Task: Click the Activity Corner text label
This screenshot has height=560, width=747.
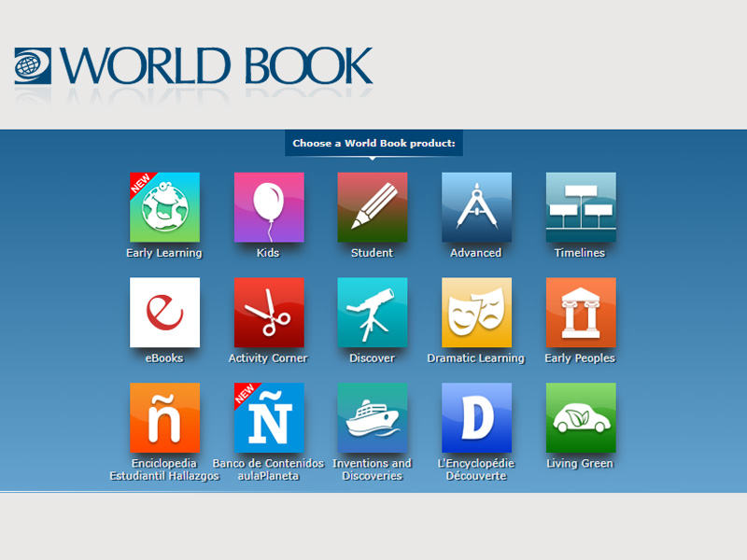Action: coord(268,358)
